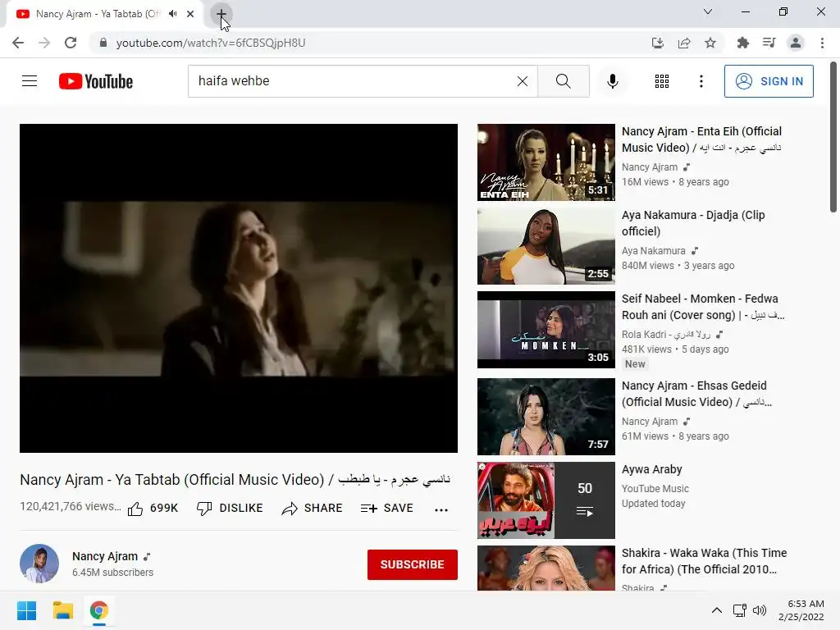Viewport: 840px width, 630px height.
Task: Click the DISLIKE button
Action: [x=230, y=509]
